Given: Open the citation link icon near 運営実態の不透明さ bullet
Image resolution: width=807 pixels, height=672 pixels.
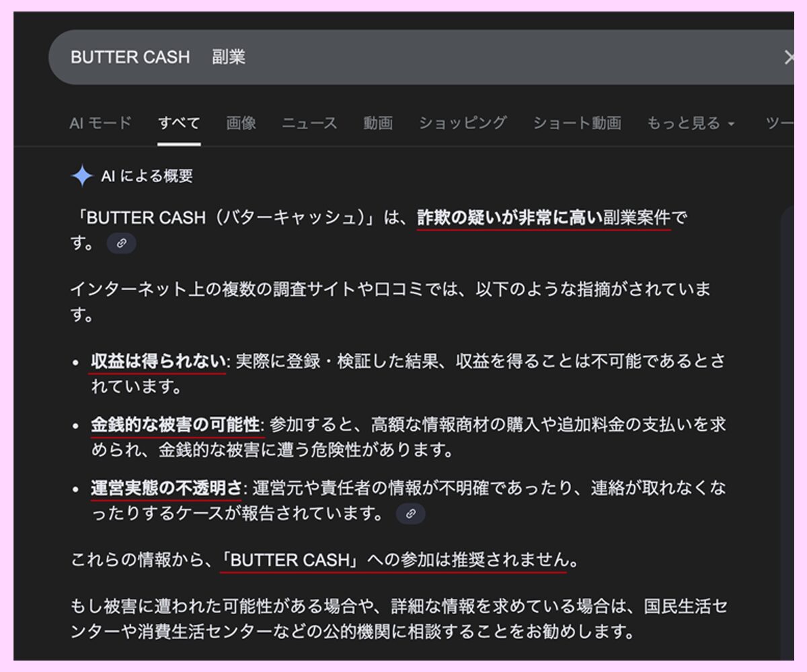Looking at the screenshot, I should click(412, 513).
